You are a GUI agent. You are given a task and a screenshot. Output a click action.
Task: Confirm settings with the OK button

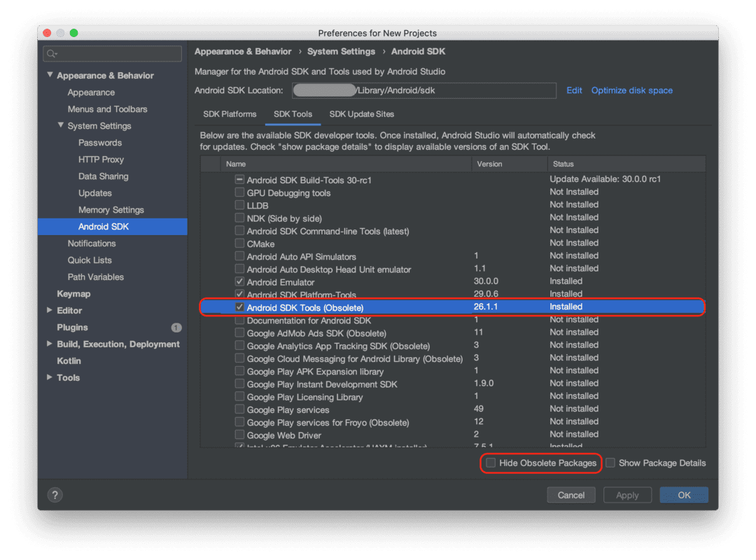(x=683, y=495)
